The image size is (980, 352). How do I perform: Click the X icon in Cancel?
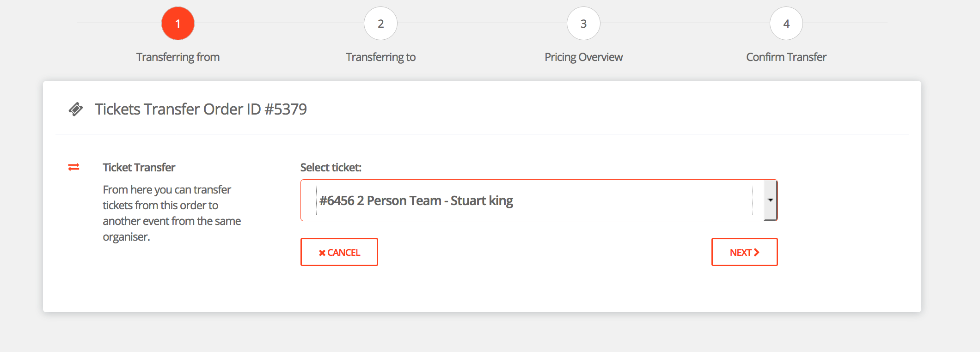pos(322,253)
